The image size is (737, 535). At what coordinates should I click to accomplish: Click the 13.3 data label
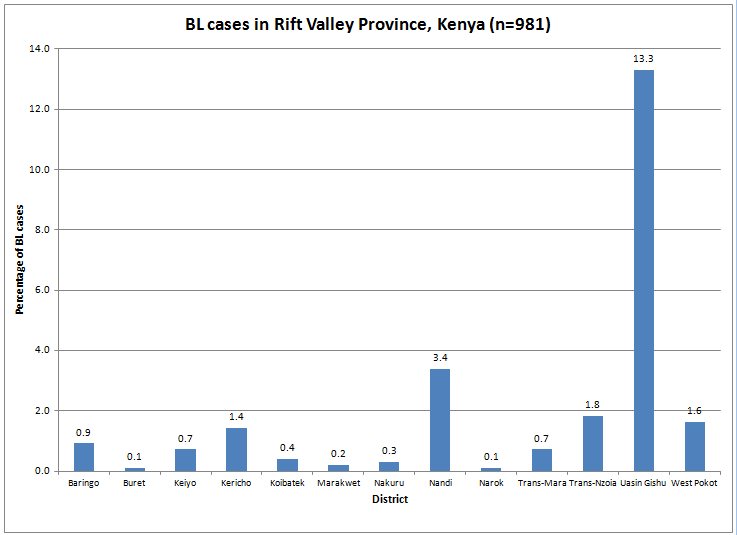[643, 59]
